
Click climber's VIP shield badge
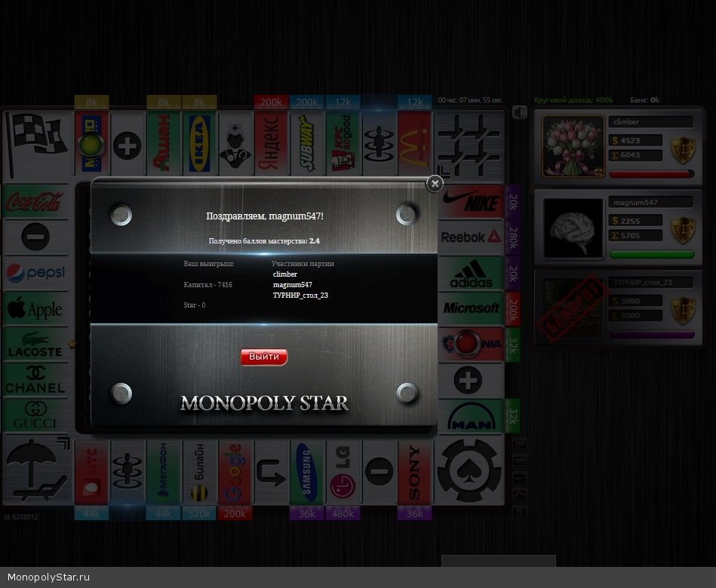(x=683, y=151)
